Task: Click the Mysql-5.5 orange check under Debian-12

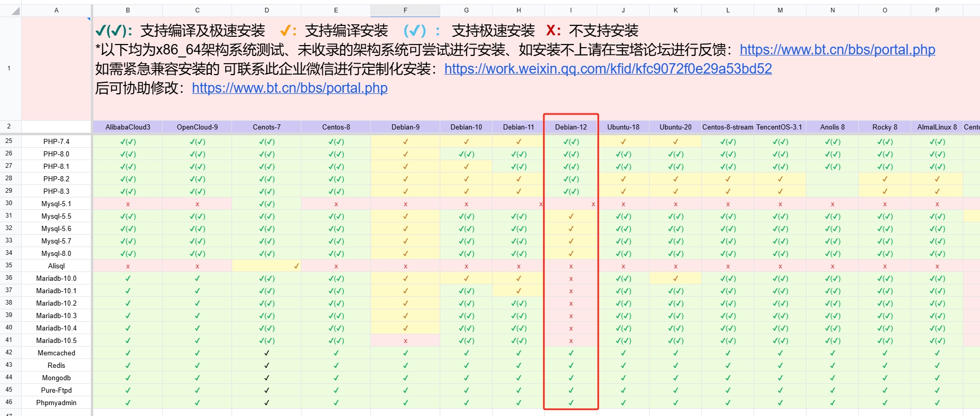Action: (571, 216)
